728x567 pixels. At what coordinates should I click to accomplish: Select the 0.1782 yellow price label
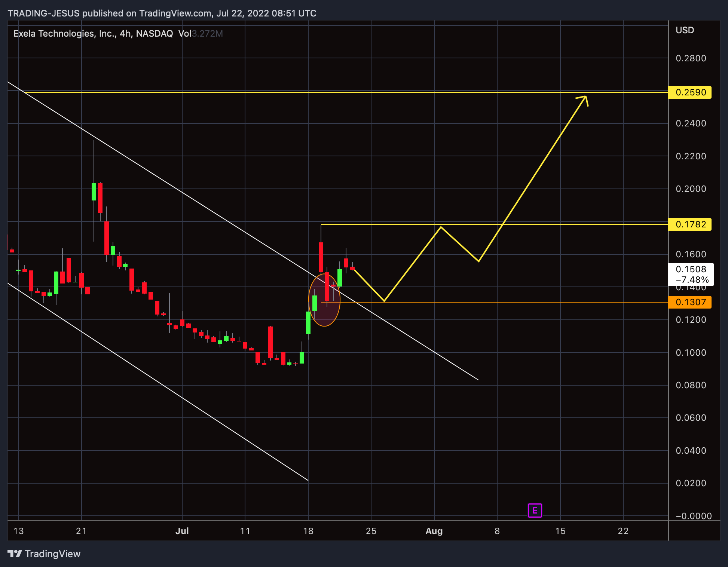coord(690,224)
